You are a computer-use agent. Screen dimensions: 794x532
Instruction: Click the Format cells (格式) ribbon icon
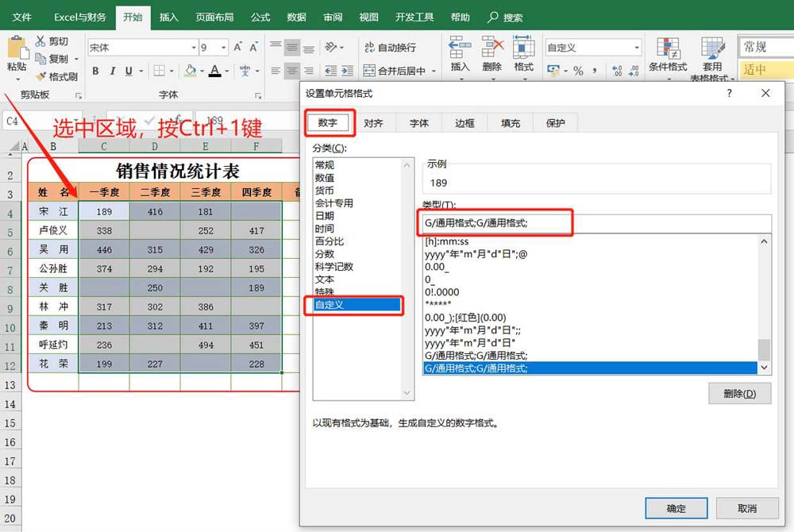(523, 47)
